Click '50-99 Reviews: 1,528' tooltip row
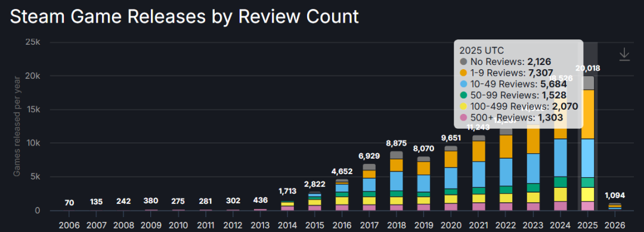The height and width of the screenshot is (232, 644). point(513,95)
